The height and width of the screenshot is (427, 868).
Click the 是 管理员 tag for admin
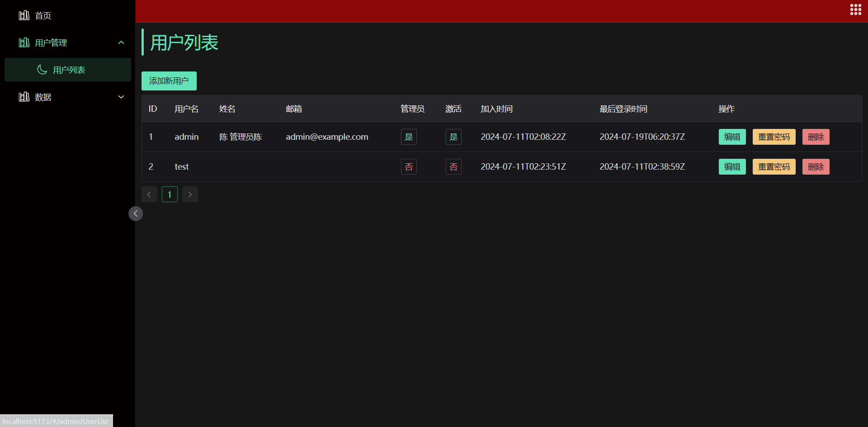click(409, 137)
